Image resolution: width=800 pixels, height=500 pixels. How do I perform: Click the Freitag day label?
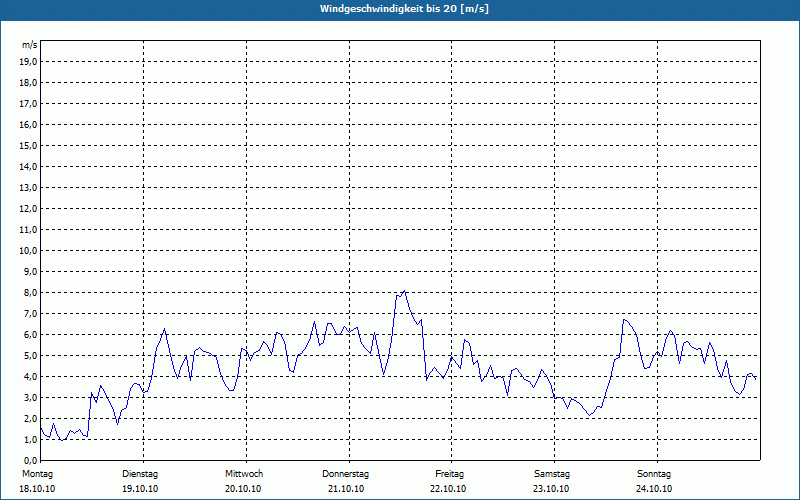[449, 474]
